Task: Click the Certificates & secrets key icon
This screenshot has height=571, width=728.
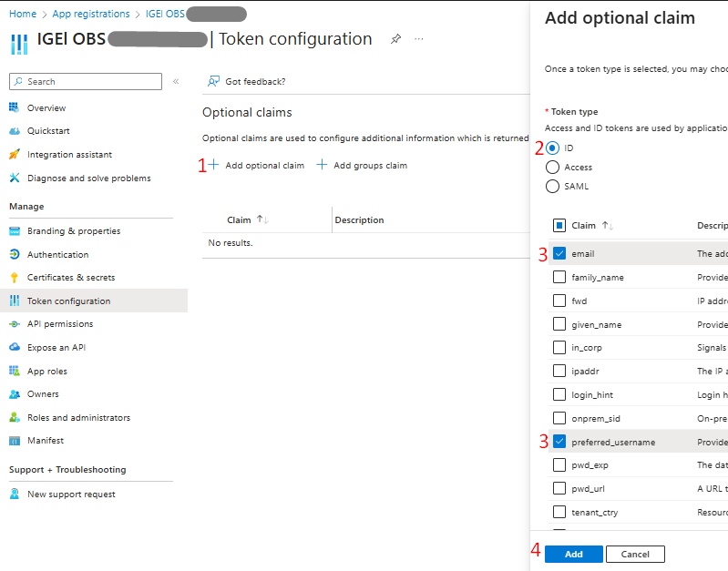Action: tap(15, 278)
